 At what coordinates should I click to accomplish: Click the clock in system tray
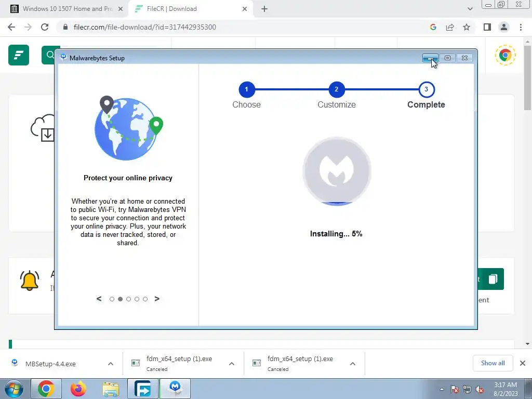tap(505, 389)
